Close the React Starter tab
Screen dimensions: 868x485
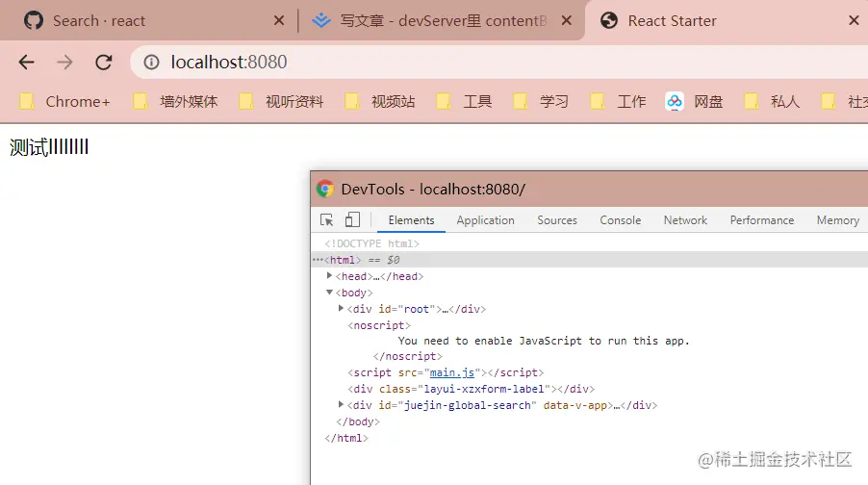point(854,20)
